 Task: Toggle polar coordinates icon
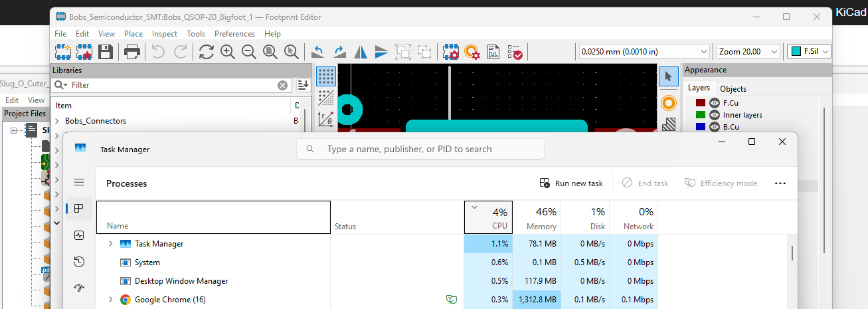coord(325,119)
